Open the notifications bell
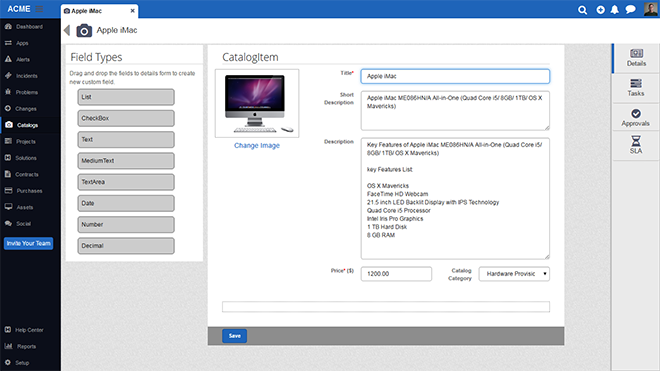The height and width of the screenshot is (371, 660). pyautogui.click(x=615, y=9)
